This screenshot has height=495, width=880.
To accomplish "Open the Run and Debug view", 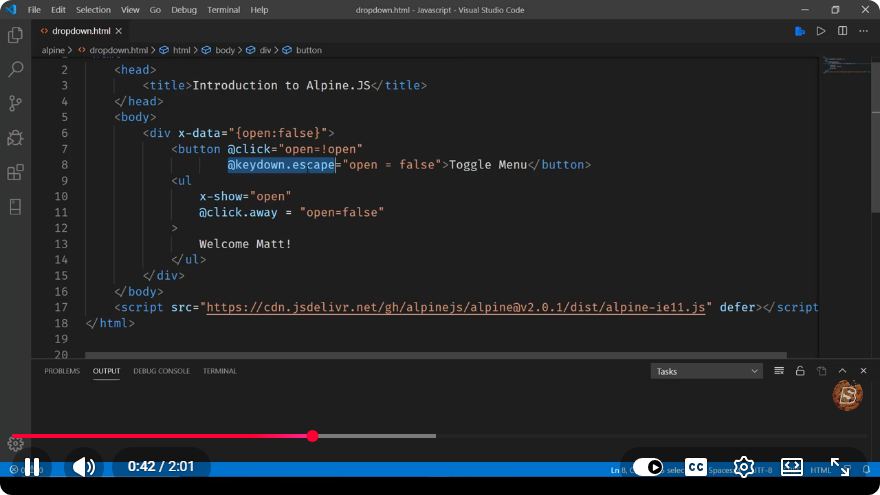I will point(15,138).
